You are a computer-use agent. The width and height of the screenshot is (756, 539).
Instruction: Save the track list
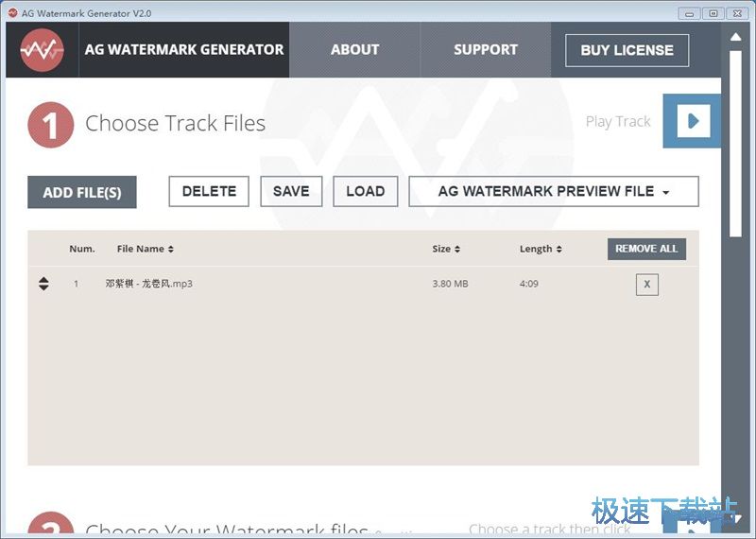[x=291, y=192]
